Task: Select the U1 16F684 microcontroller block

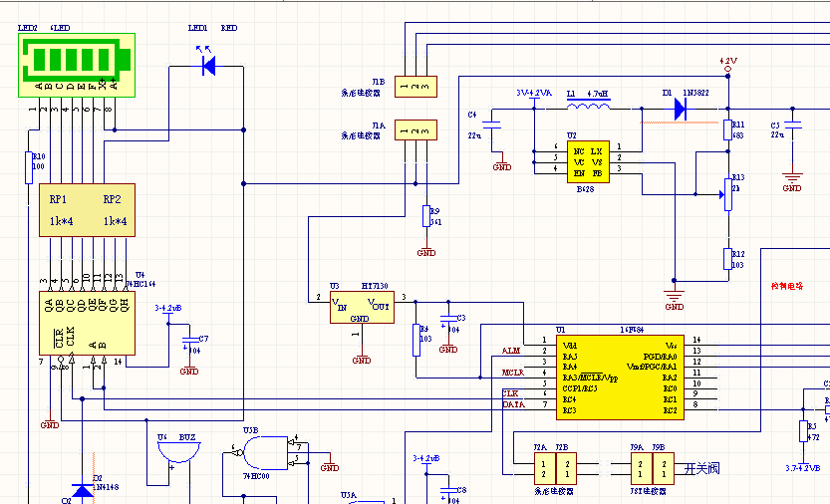Action: [619, 376]
